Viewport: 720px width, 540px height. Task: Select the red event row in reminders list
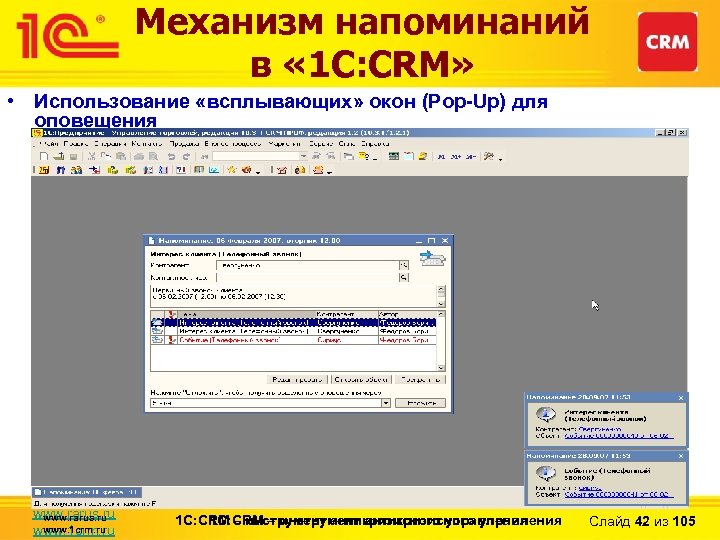tap(293, 340)
